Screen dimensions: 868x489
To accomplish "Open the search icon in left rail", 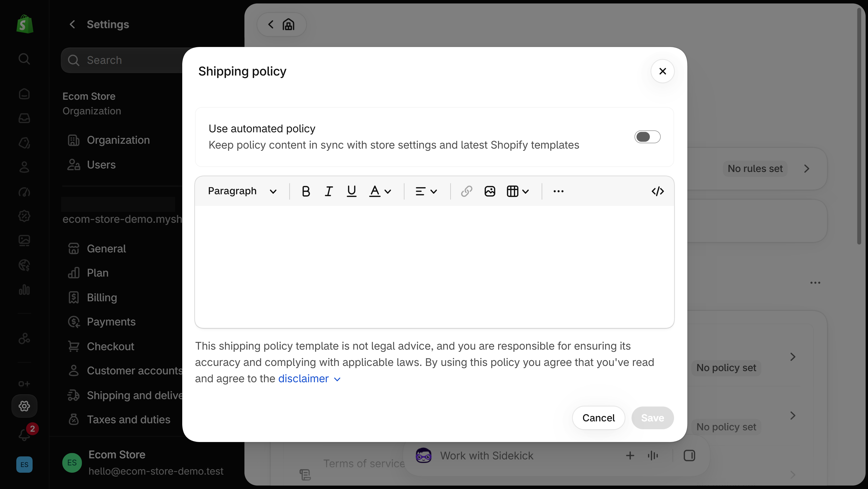I will [x=24, y=59].
